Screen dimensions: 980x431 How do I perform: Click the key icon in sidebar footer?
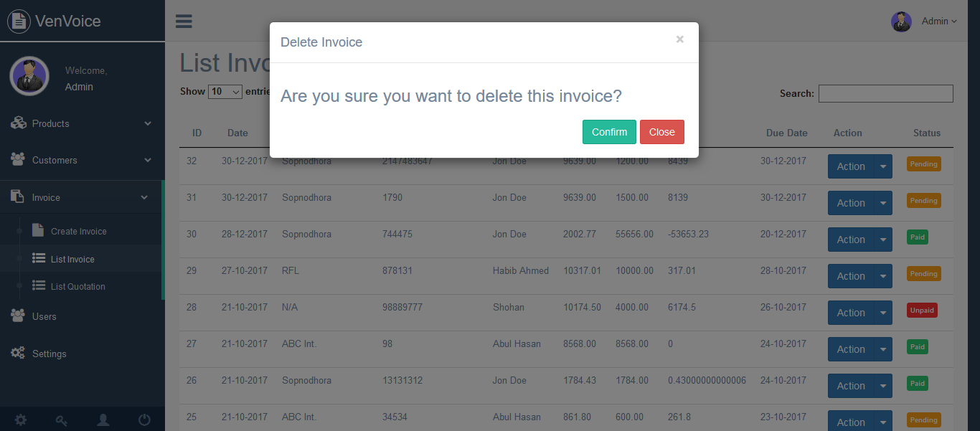62,420
